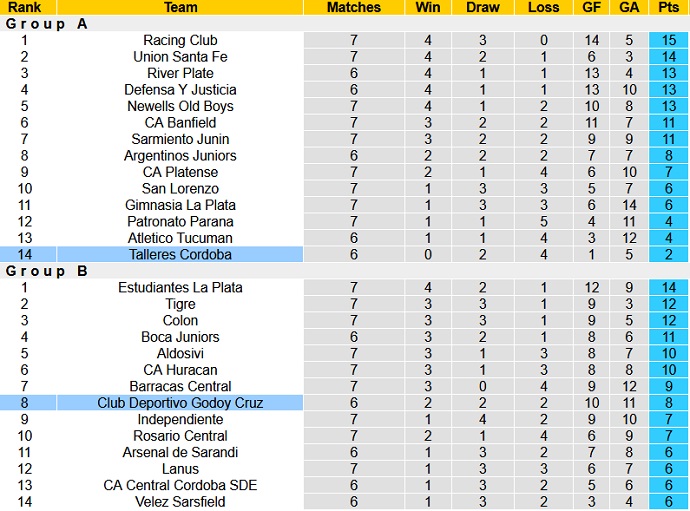Open the River Plate team link
This screenshot has width=690, height=511.
(180, 73)
